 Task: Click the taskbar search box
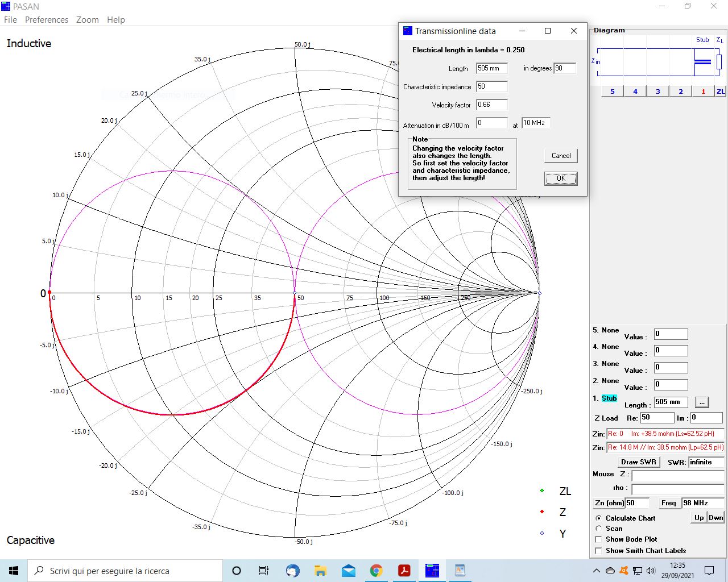click(125, 571)
